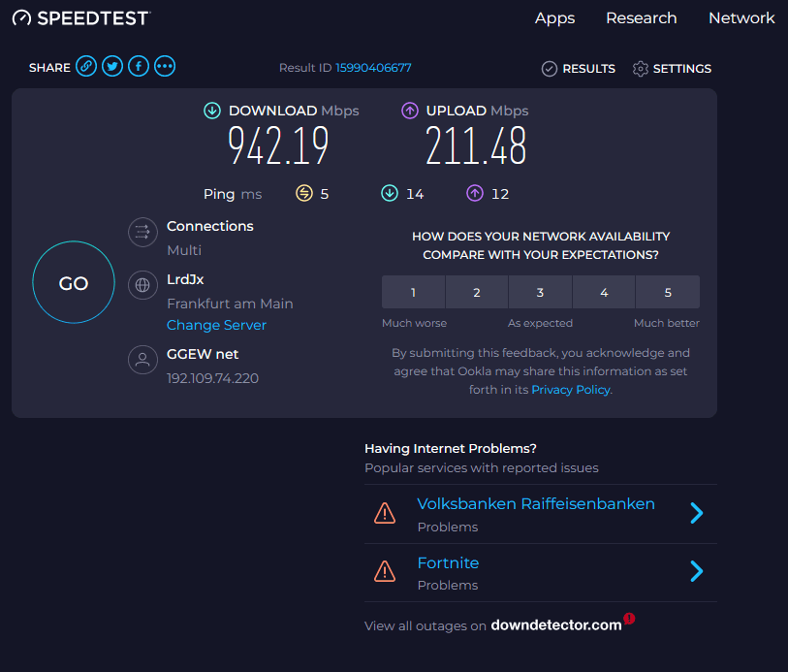Click the upload latency icon next to 12
Screen dimensions: 788x672
click(475, 193)
